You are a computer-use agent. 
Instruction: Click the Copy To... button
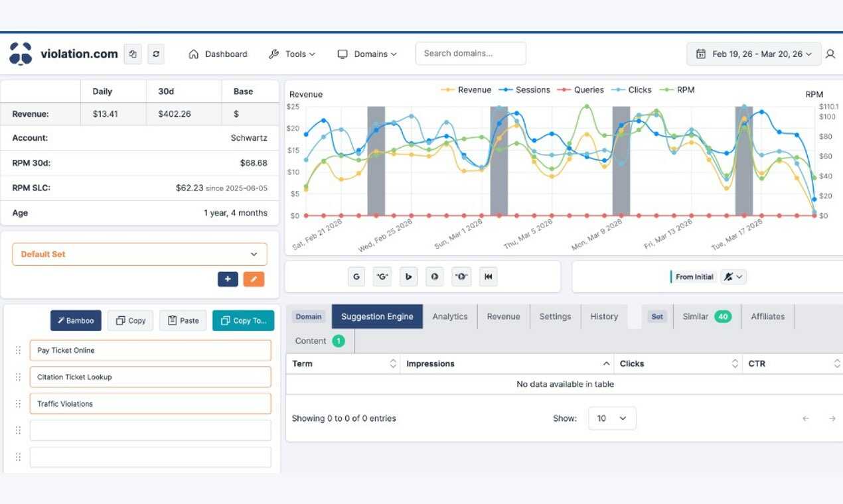[243, 320]
